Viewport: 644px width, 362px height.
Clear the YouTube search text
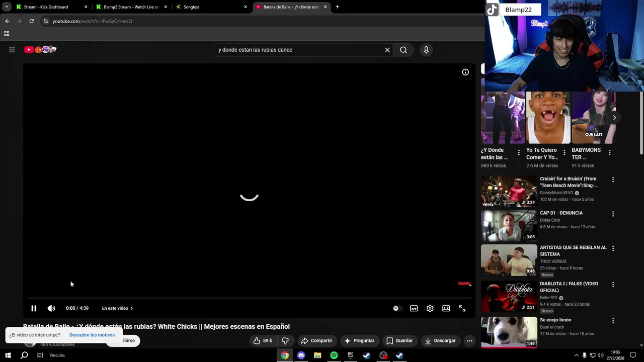click(x=387, y=50)
